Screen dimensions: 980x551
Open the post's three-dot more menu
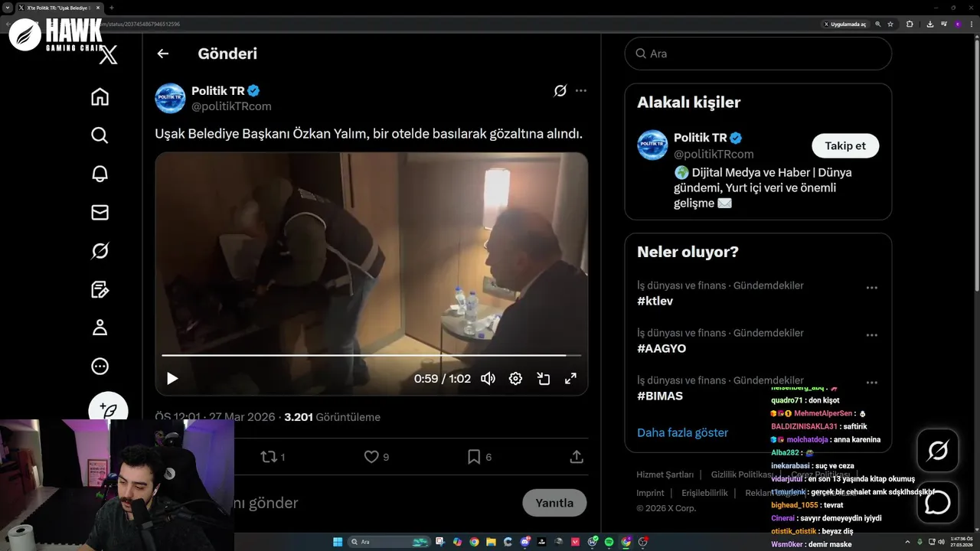coord(581,91)
